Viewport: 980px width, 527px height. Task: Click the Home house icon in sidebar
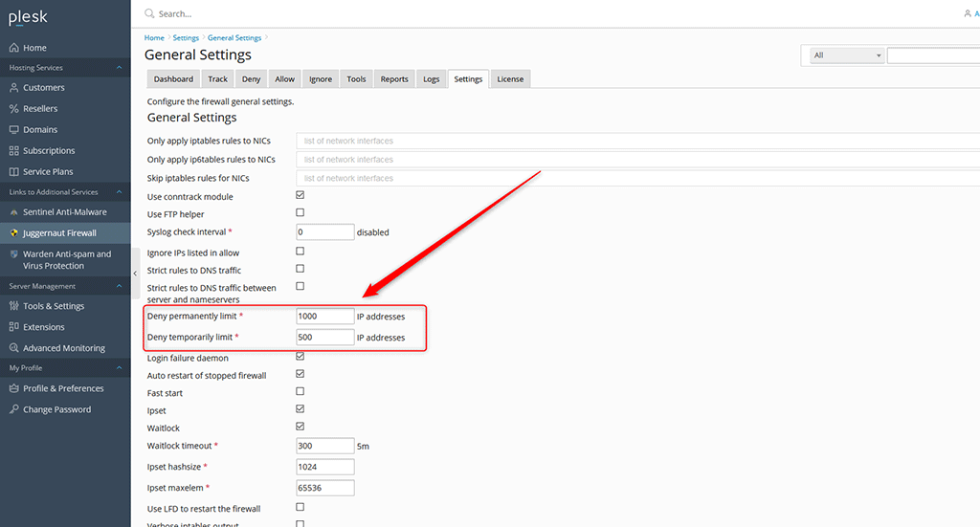click(x=13, y=48)
